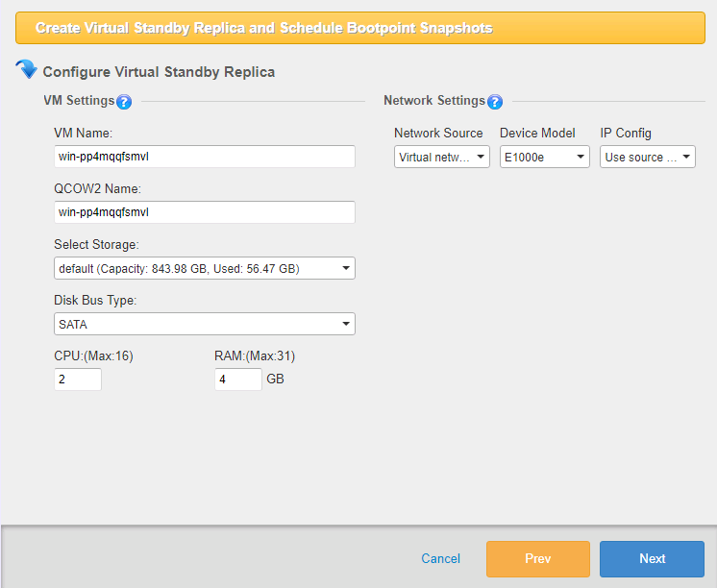Open the Network Source dropdown
717x588 pixels.
[442, 158]
